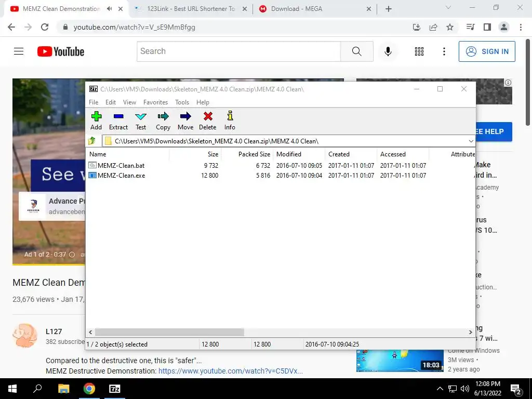Viewport: 532px width, 399px height.
Task: Sort by the Modified column header
Action: tap(299, 154)
